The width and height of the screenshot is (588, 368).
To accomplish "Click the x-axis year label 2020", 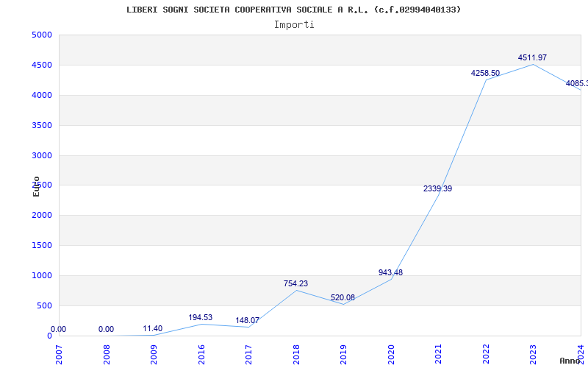I will (391, 355).
